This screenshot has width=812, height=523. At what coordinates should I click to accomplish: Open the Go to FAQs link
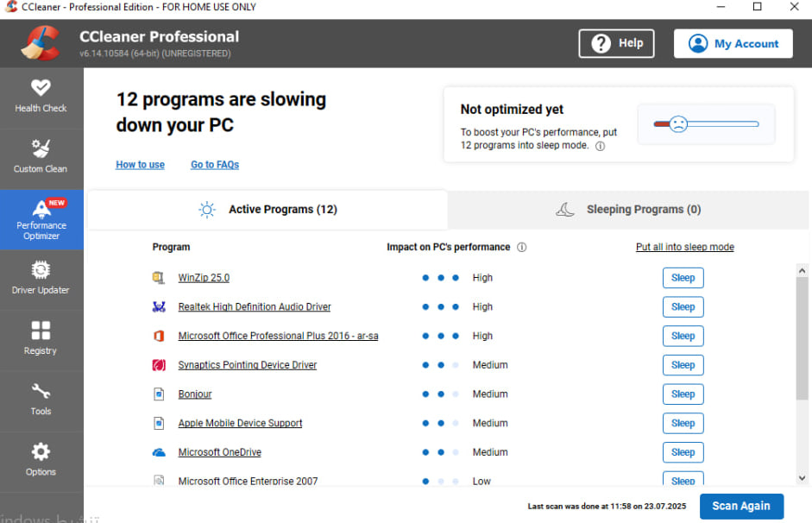click(215, 165)
